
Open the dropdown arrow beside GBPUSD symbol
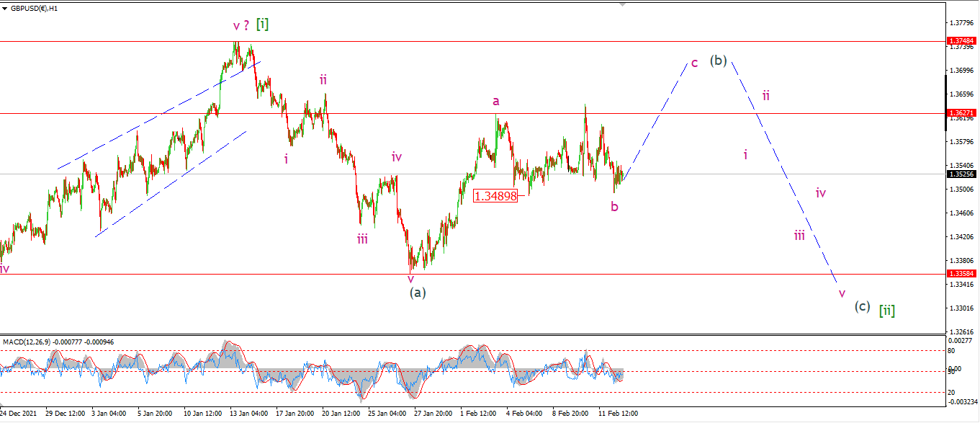click(5, 8)
